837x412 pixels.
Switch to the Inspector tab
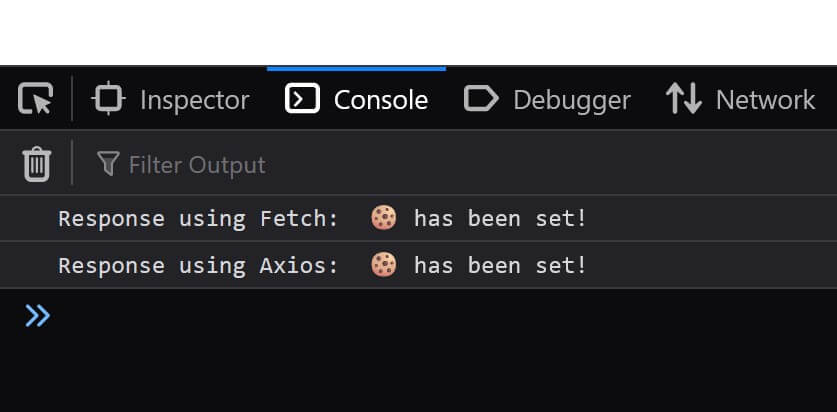170,99
